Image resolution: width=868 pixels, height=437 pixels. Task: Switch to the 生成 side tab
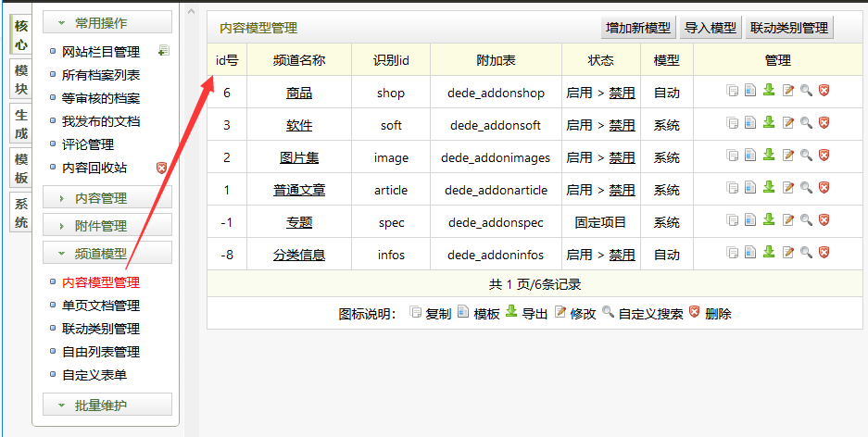21,123
